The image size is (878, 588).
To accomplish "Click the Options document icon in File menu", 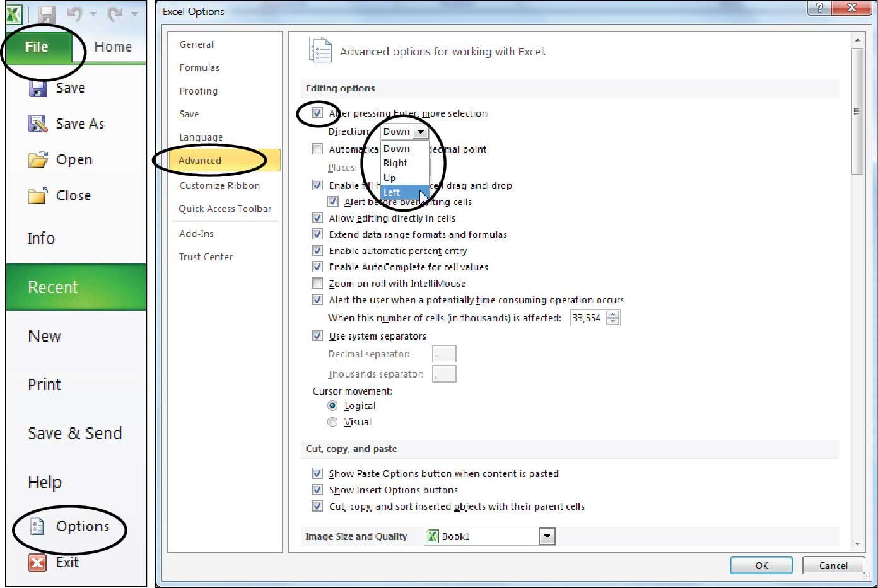I will pyautogui.click(x=38, y=526).
